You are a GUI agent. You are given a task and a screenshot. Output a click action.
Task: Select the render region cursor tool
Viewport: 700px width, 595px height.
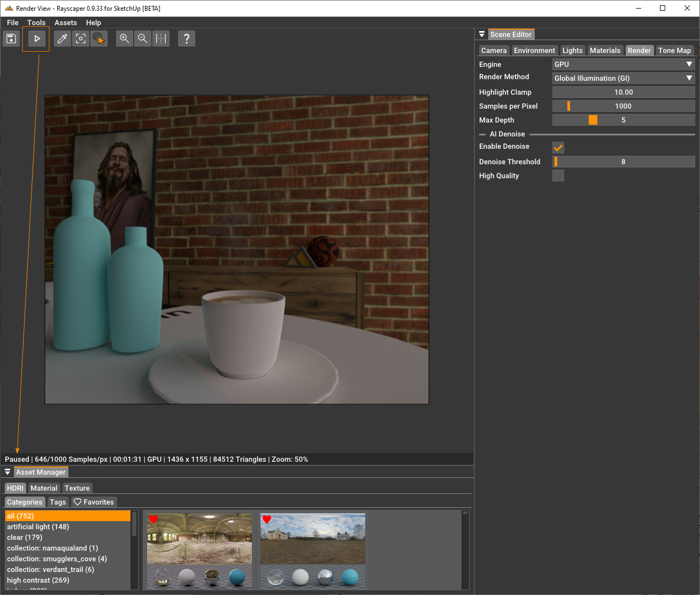(x=99, y=39)
